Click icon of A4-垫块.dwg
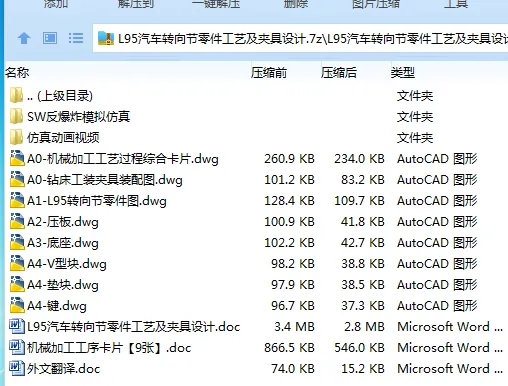508x386 pixels. 17,284
